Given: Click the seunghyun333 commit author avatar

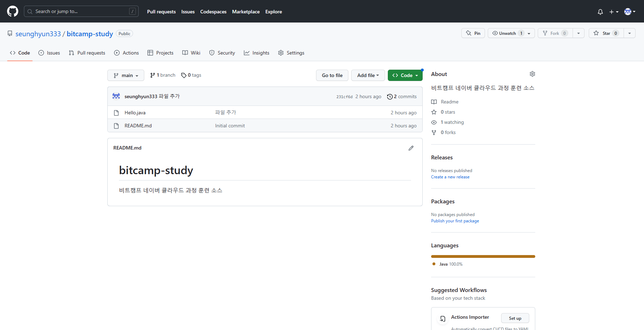Looking at the screenshot, I should click(116, 96).
